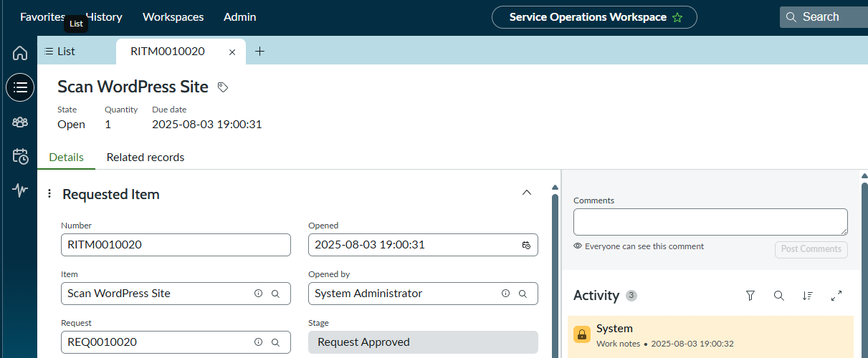868x358 pixels.
Task: Add a new tab with plus button
Action: point(260,52)
